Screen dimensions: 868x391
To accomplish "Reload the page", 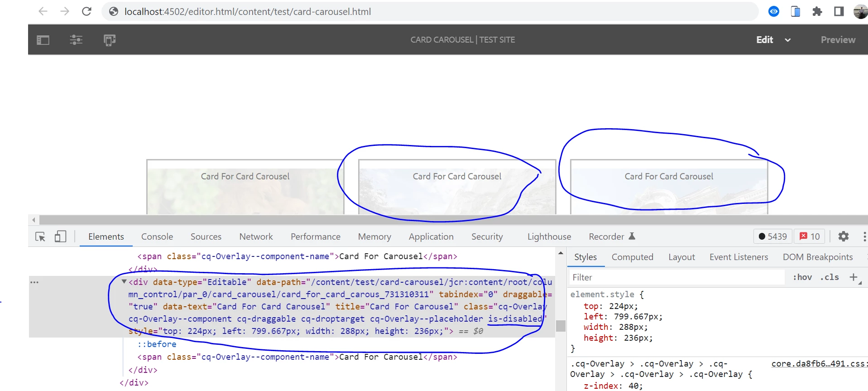I will [x=86, y=11].
